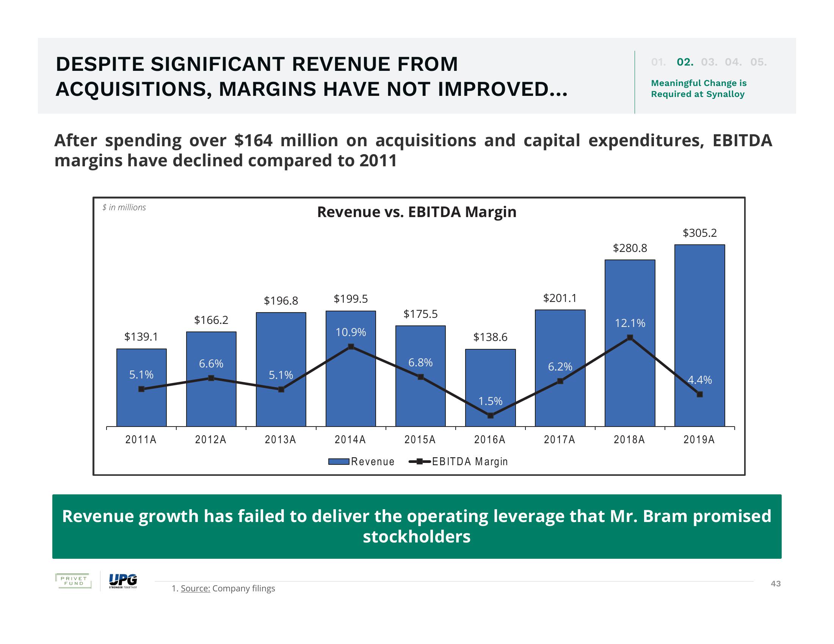Click the $138.6 revenue label
Image resolution: width=834 pixels, height=644 pixels.
pyautogui.click(x=490, y=337)
